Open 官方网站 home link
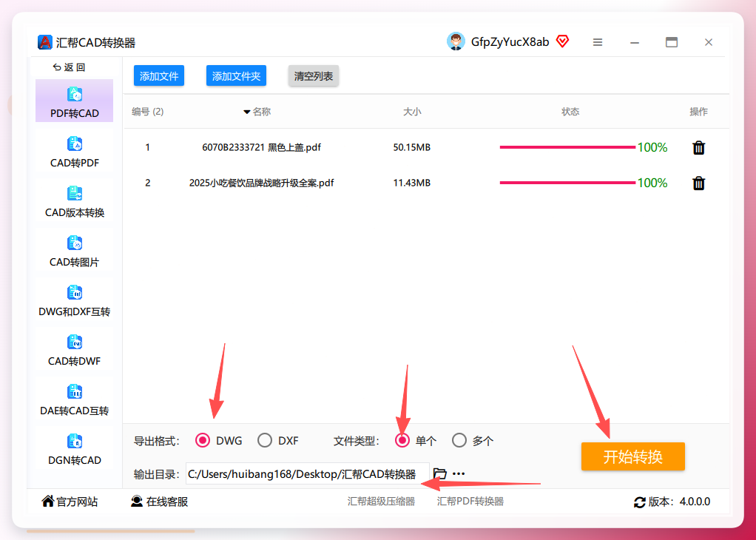 [70, 502]
